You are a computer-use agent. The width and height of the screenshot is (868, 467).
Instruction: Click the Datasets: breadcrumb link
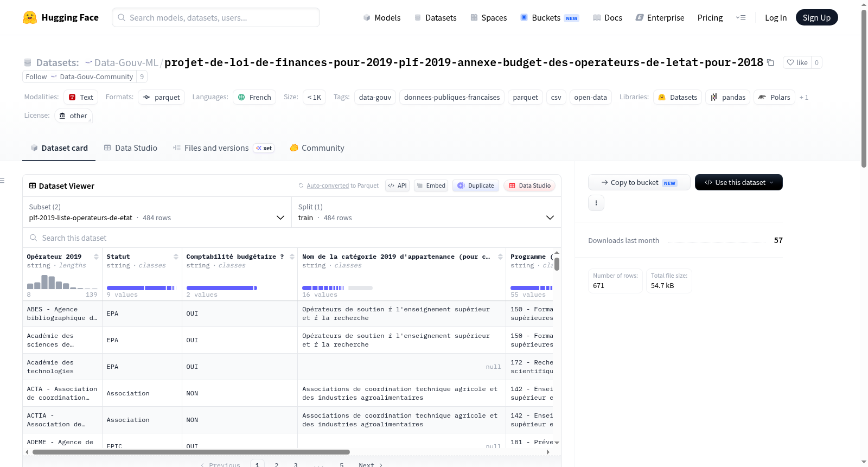click(57, 62)
